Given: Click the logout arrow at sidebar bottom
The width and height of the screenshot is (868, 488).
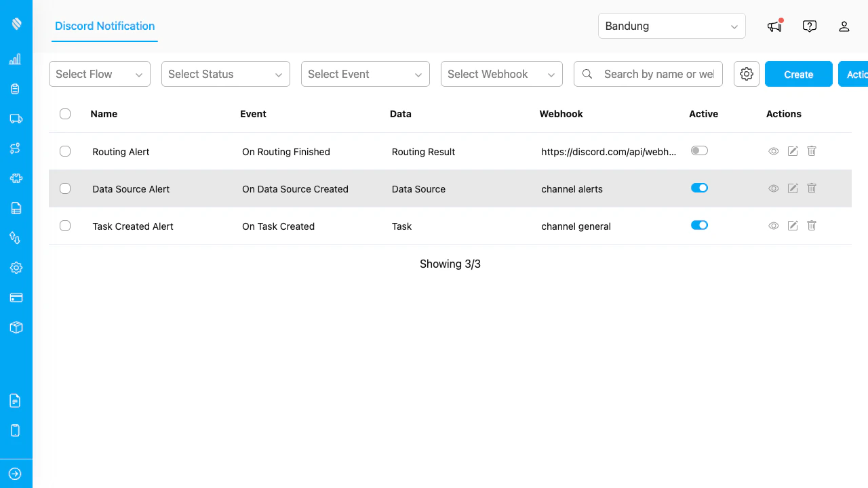Looking at the screenshot, I should (x=15, y=473).
